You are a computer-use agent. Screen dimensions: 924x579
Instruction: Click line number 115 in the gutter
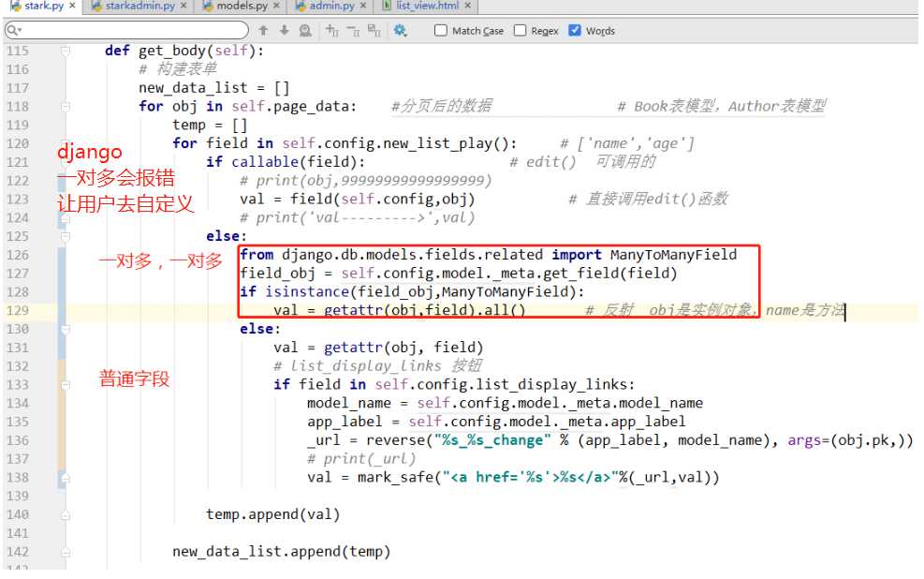[18, 51]
